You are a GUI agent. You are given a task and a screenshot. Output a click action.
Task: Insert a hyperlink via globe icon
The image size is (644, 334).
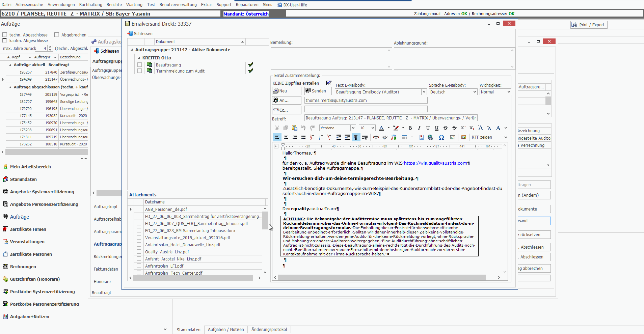click(x=430, y=137)
